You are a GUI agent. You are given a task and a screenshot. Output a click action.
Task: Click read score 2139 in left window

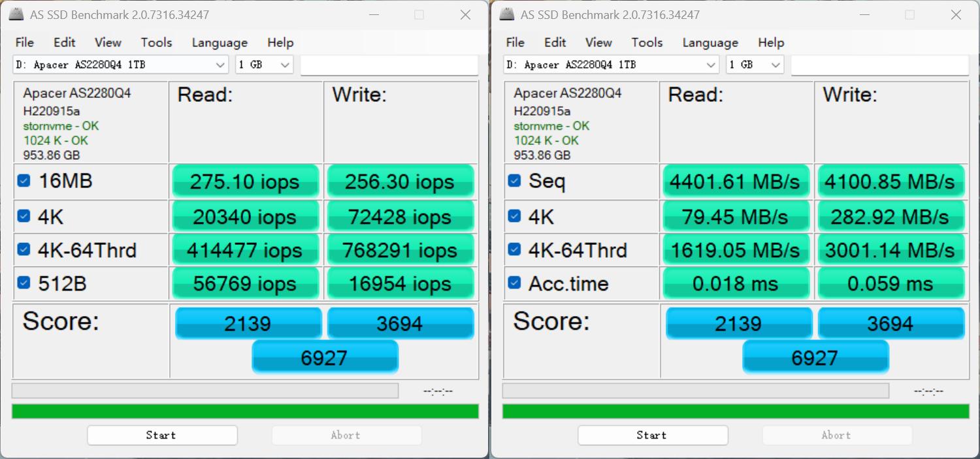click(248, 323)
